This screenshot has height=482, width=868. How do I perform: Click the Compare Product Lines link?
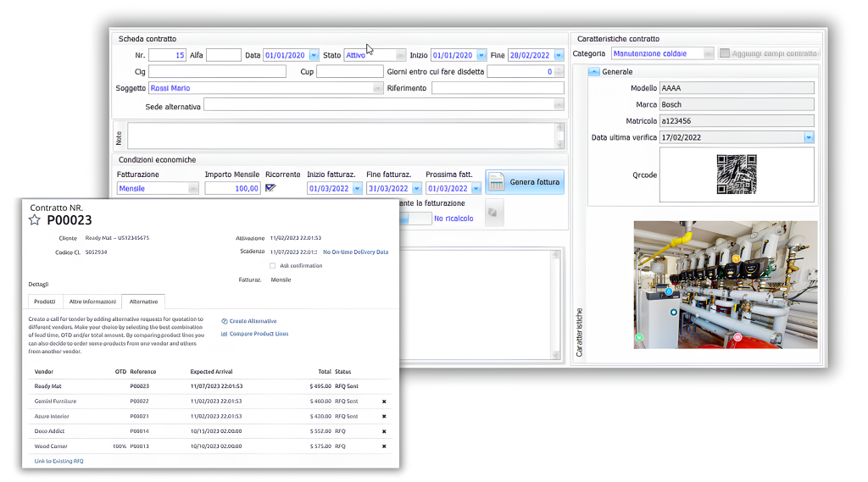coord(254,334)
